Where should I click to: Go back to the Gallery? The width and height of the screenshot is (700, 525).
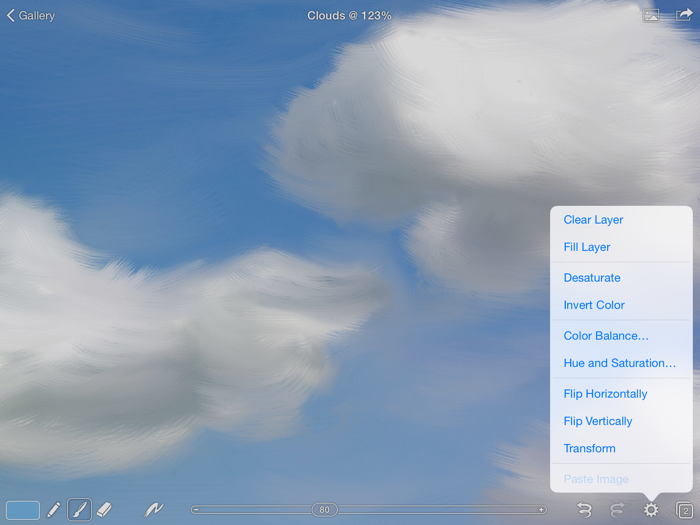click(30, 16)
